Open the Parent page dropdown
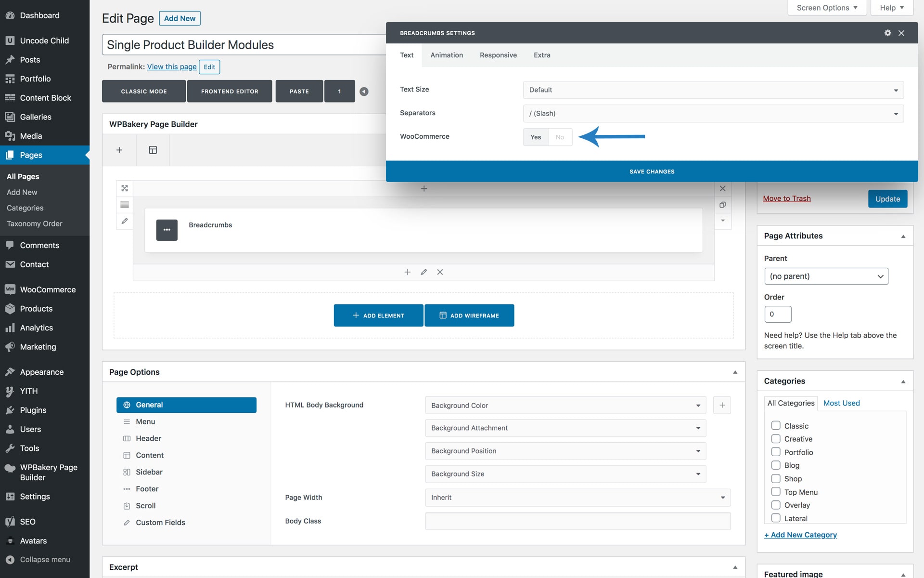 pyautogui.click(x=826, y=276)
